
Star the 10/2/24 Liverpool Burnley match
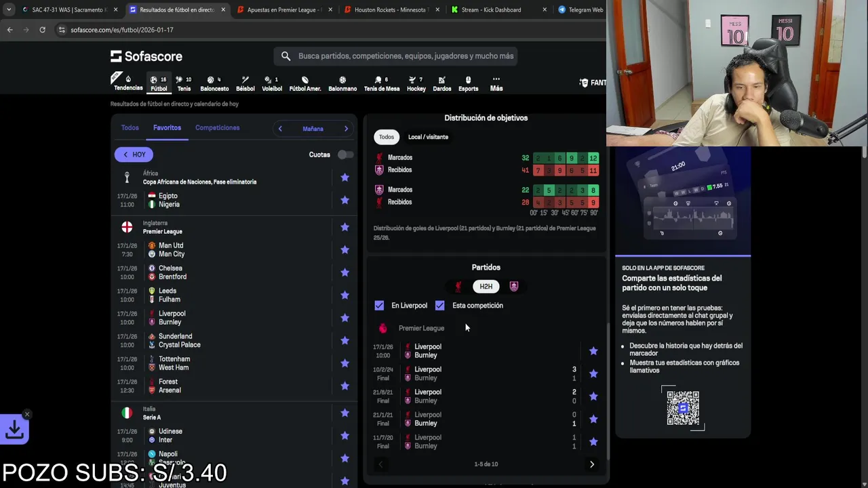click(593, 373)
